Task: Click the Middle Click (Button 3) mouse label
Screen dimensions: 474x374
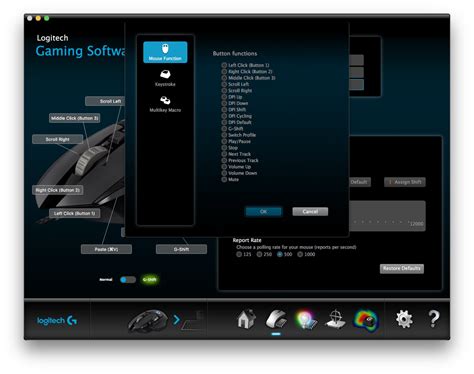Action: (x=75, y=118)
